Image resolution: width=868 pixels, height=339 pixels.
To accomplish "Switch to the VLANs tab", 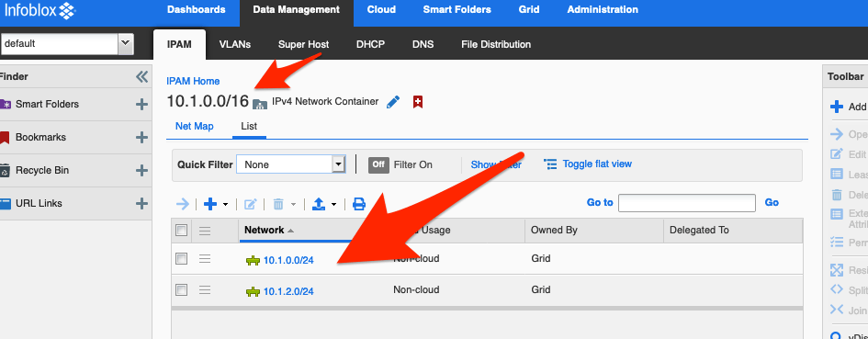I will coord(235,44).
